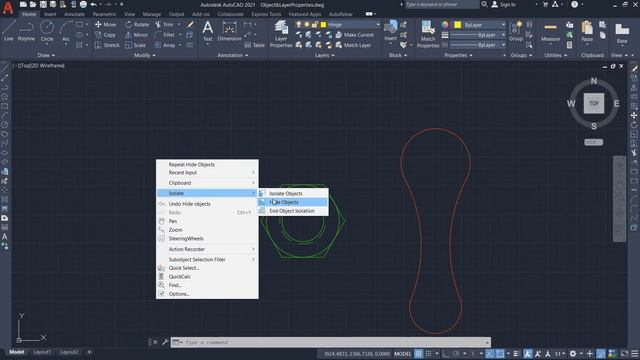
Task: Toggle ortho mode in status bar
Action: click(445, 354)
